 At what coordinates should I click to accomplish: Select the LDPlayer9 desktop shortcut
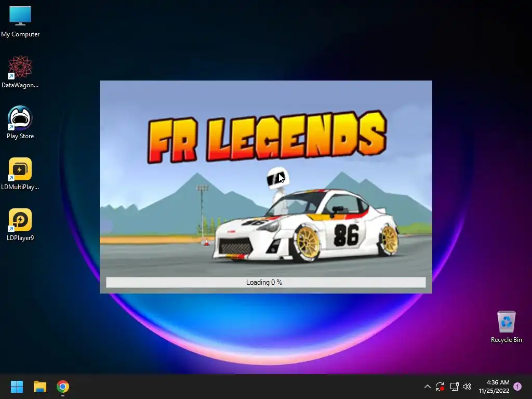pos(20,224)
